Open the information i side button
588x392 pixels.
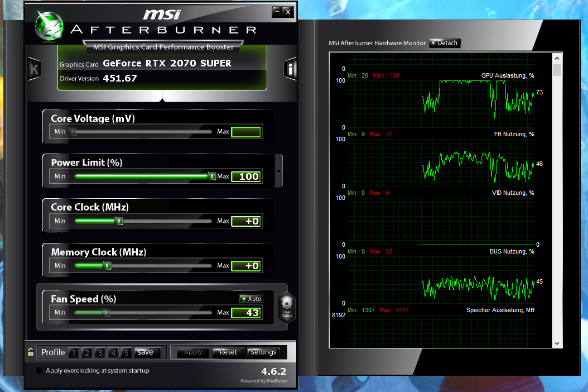[x=290, y=69]
